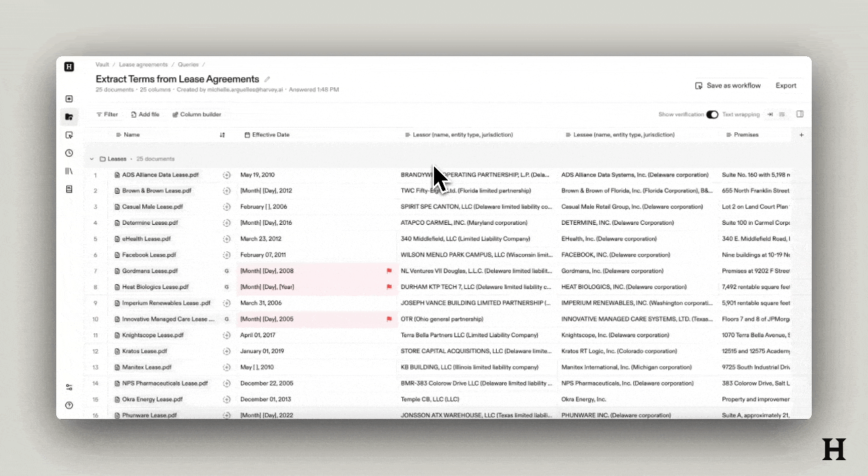This screenshot has width=868, height=476.
Task: Add a new column with the plus icon
Action: tap(801, 135)
